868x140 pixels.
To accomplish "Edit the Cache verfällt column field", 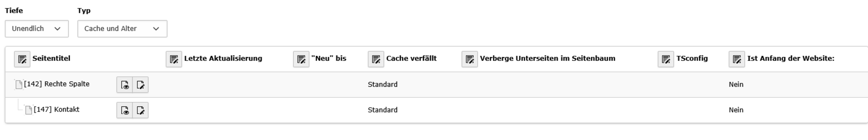I will pyautogui.click(x=376, y=59).
